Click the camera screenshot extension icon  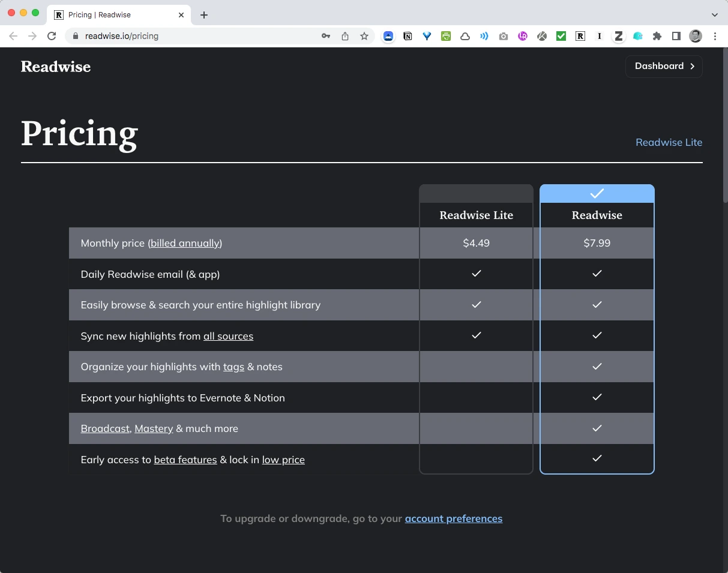504,36
